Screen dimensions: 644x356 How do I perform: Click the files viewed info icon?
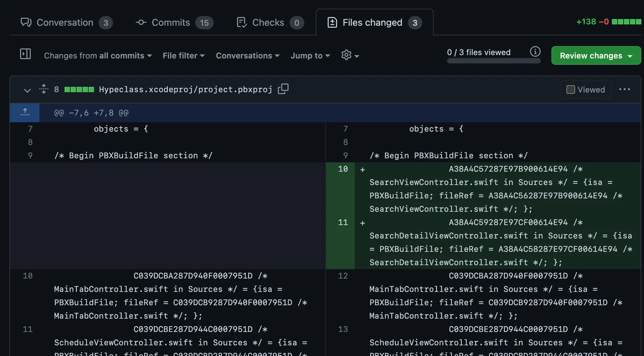(x=535, y=52)
